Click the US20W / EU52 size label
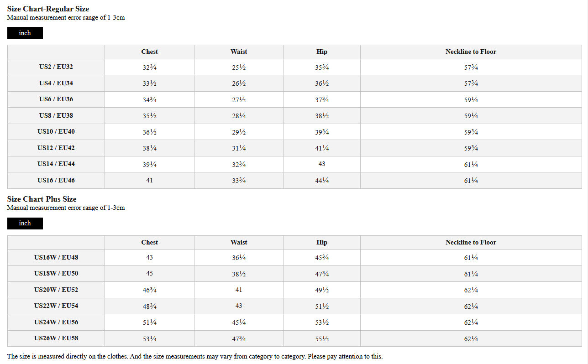Image resolution: width=588 pixels, height=364 pixels. tap(56, 290)
